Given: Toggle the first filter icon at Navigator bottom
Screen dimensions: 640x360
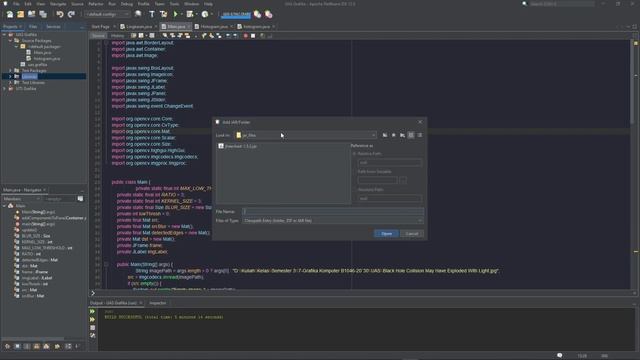Looking at the screenshot, I should pos(7,346).
